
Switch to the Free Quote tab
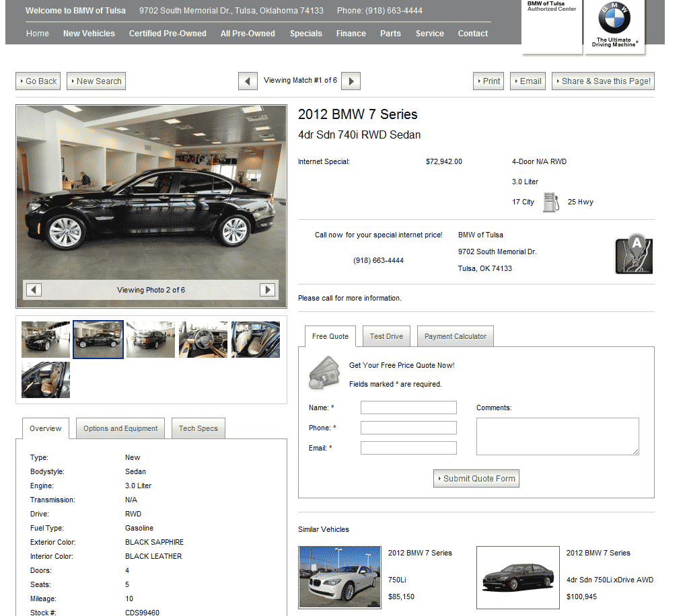pyautogui.click(x=330, y=336)
